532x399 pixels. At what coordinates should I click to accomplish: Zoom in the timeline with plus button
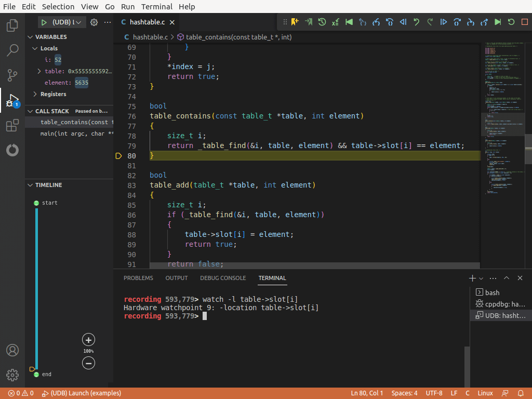click(x=88, y=340)
